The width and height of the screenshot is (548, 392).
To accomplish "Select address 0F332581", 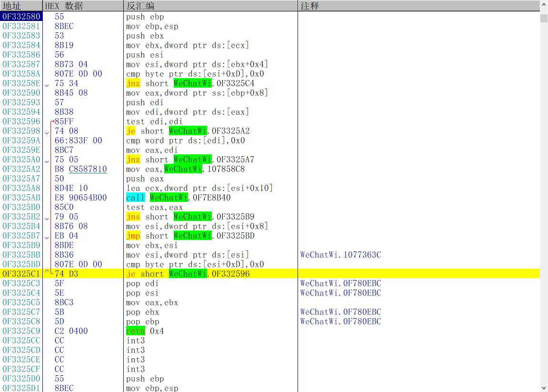I will click(x=21, y=26).
